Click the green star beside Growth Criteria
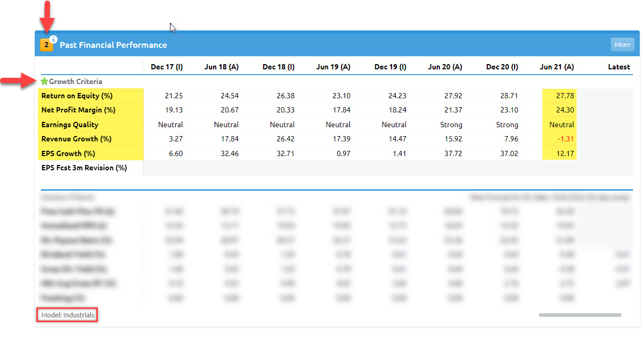644x340 pixels. tap(44, 81)
